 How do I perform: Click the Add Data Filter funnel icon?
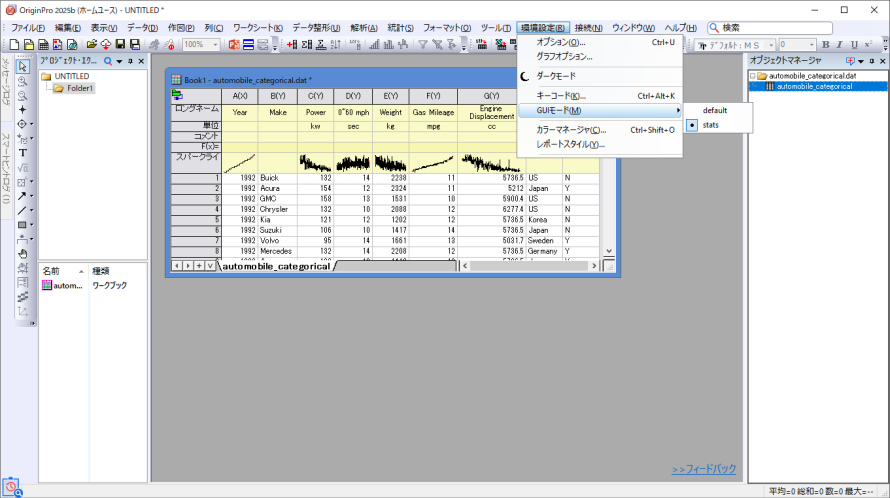pos(423,44)
